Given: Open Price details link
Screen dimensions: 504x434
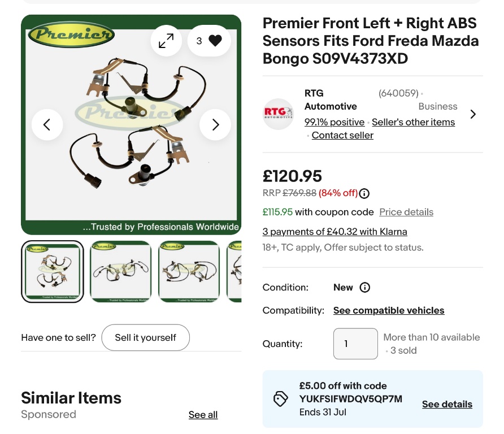Looking at the screenshot, I should click(x=406, y=212).
